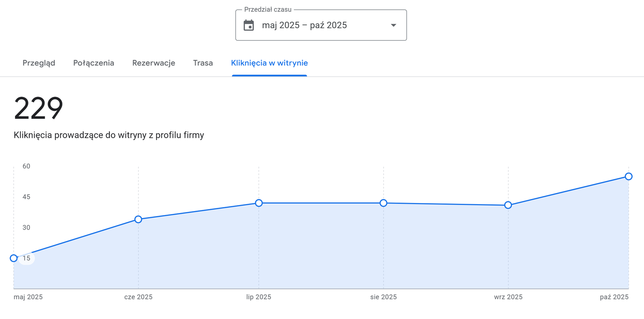Image resolution: width=644 pixels, height=319 pixels.
Task: Pick the wrz 2025 data point
Action: (508, 205)
